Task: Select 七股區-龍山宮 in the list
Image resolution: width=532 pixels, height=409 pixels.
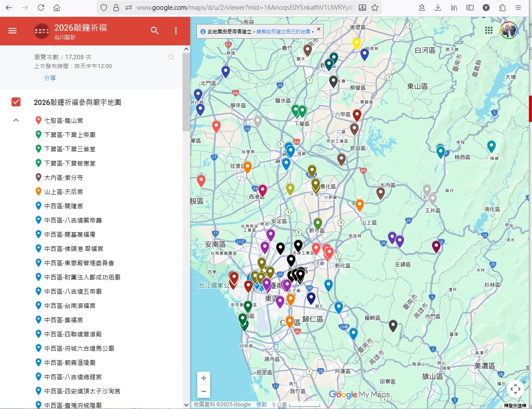Action: pos(63,121)
